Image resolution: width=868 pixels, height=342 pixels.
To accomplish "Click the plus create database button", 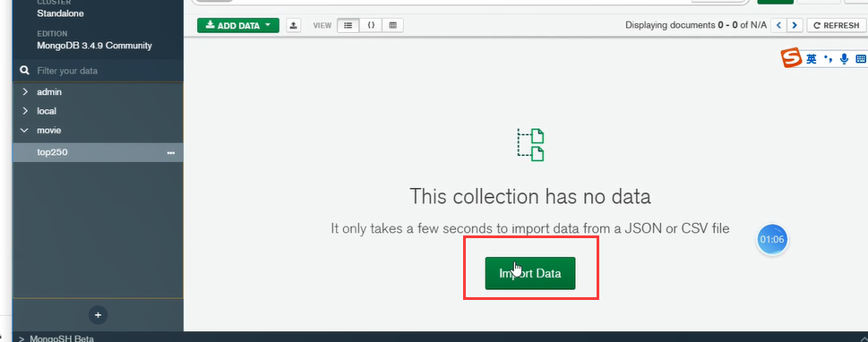I will click(x=98, y=315).
